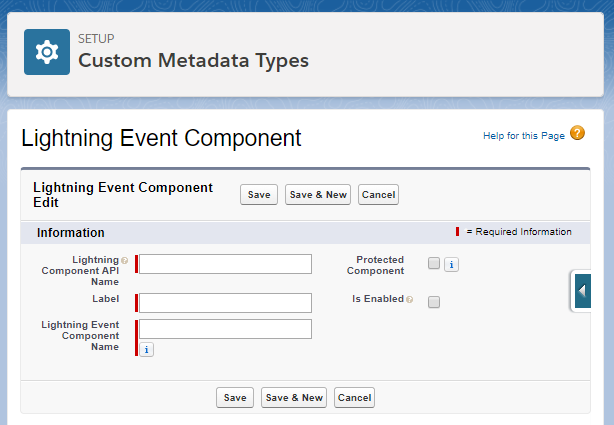Expand the side panel arrow handle

(x=582, y=291)
